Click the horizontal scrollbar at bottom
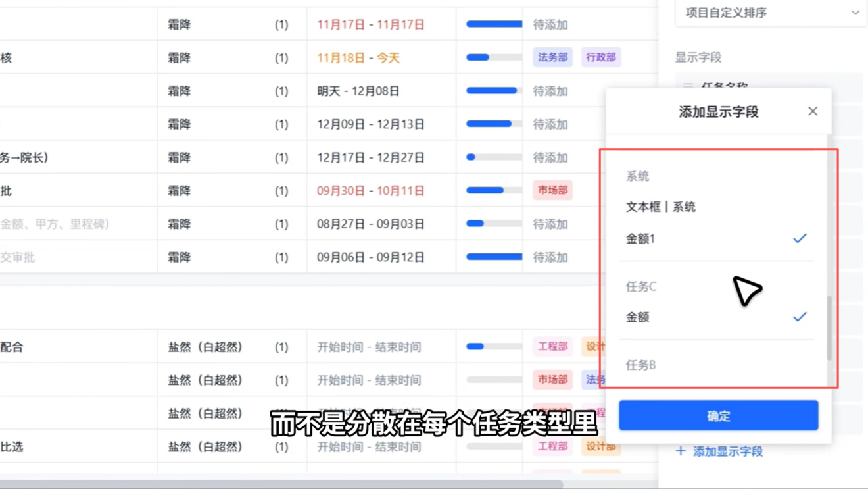The width and height of the screenshot is (868, 489). (x=281, y=484)
